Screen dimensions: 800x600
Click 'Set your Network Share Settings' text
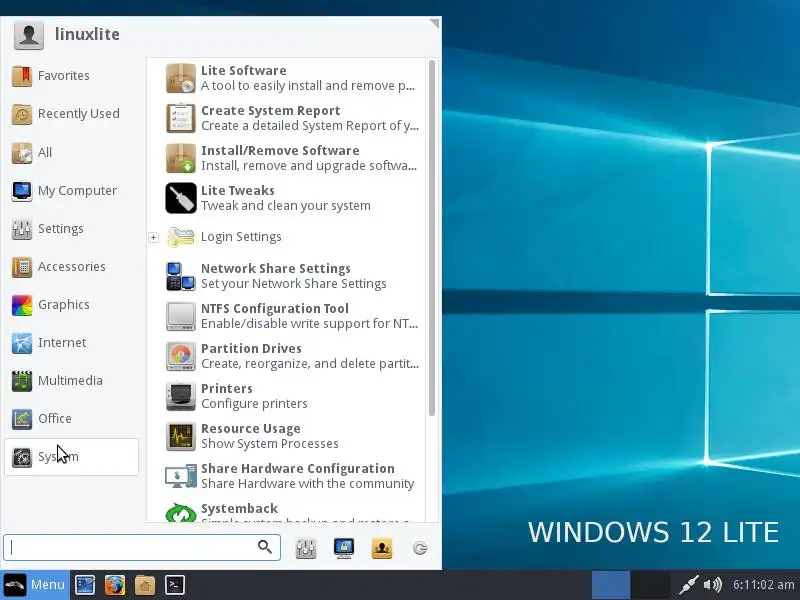click(293, 284)
